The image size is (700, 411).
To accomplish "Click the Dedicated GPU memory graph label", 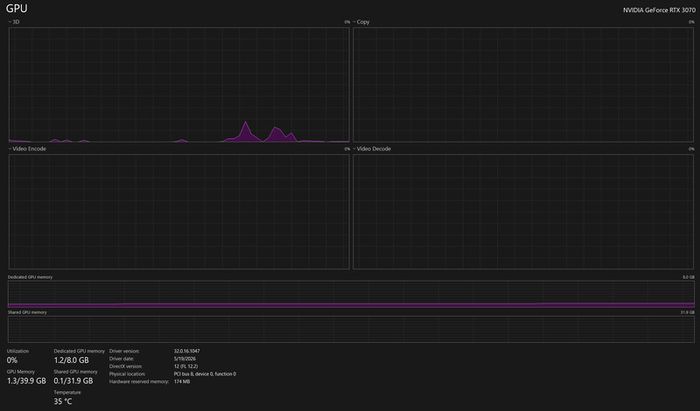I will 30,277.
